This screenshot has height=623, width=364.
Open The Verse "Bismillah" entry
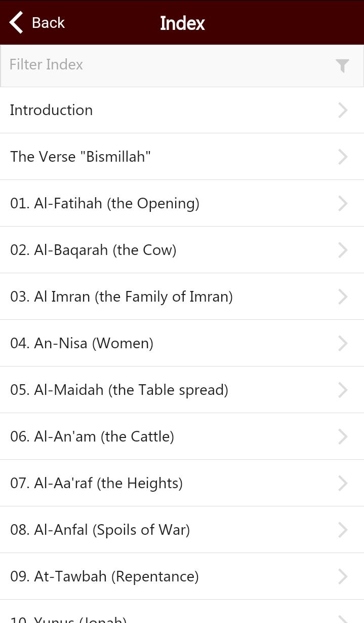(x=80, y=157)
